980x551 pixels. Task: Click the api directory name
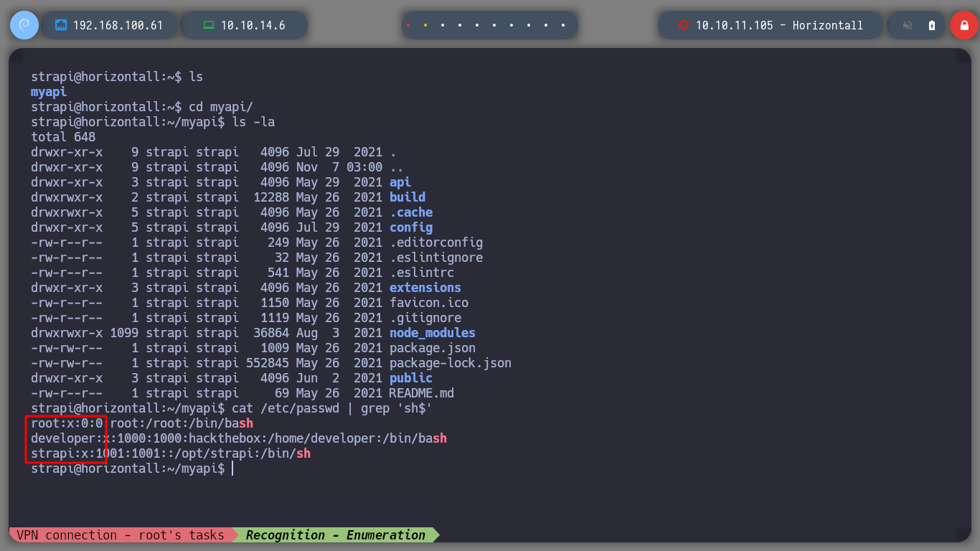pos(400,182)
